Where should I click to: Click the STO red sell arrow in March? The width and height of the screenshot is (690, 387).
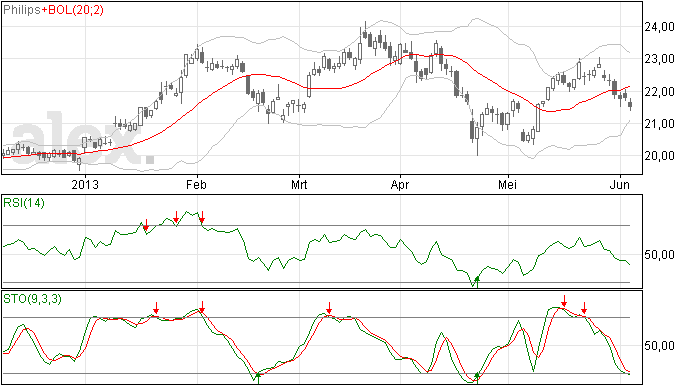(329, 308)
